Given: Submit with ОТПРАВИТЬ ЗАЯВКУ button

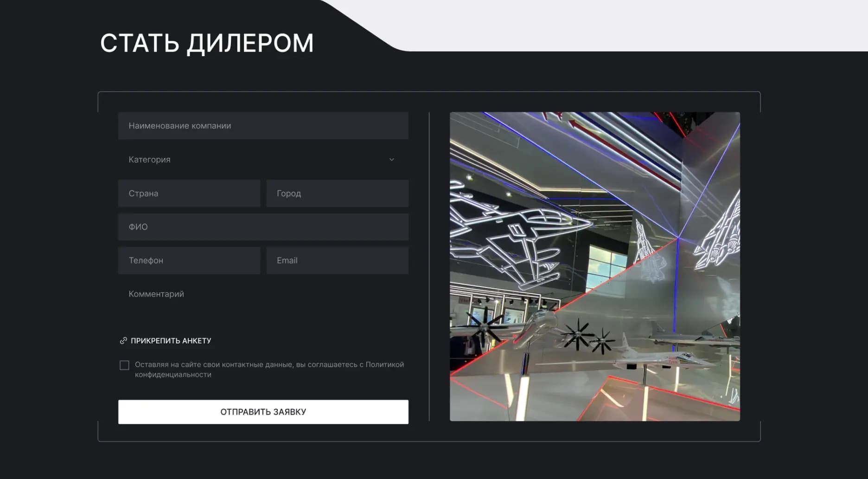Looking at the screenshot, I should click(x=263, y=412).
